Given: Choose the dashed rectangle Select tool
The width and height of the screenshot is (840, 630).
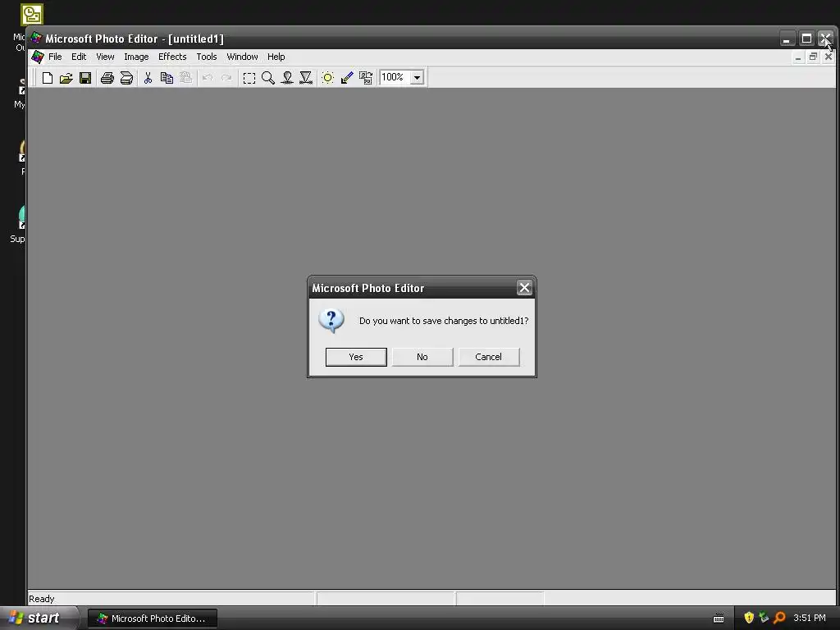Looking at the screenshot, I should [x=249, y=78].
